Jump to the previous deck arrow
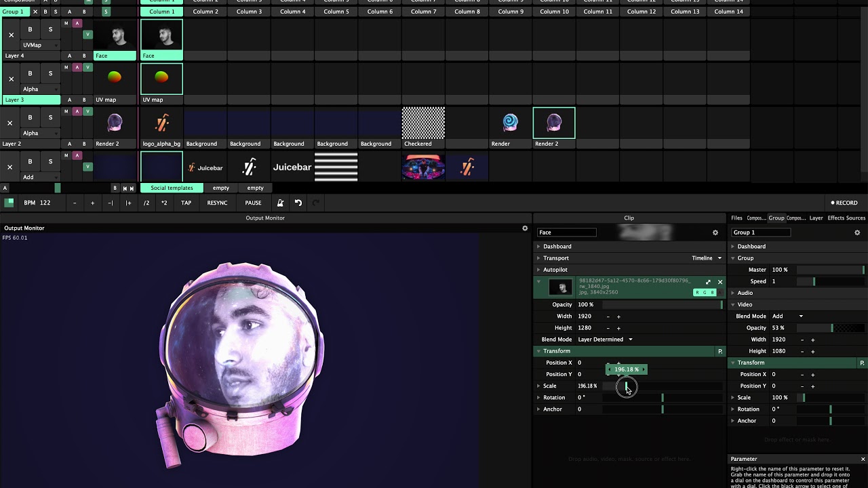 tap(125, 188)
